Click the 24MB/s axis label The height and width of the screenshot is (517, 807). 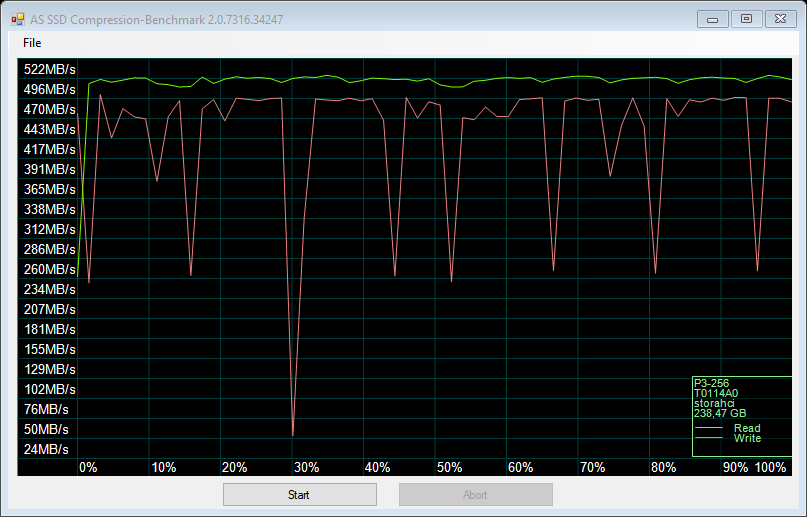coord(46,449)
